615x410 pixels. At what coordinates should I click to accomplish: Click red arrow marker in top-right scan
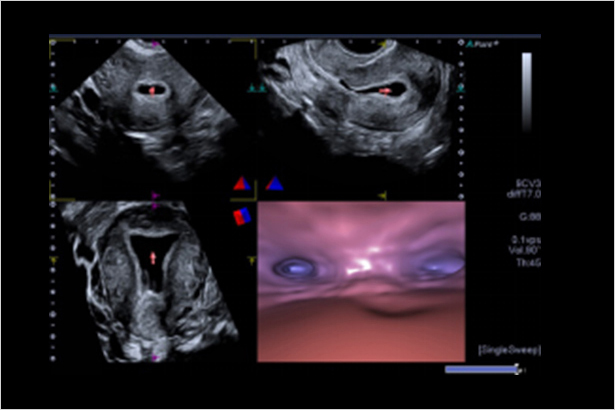pos(386,91)
